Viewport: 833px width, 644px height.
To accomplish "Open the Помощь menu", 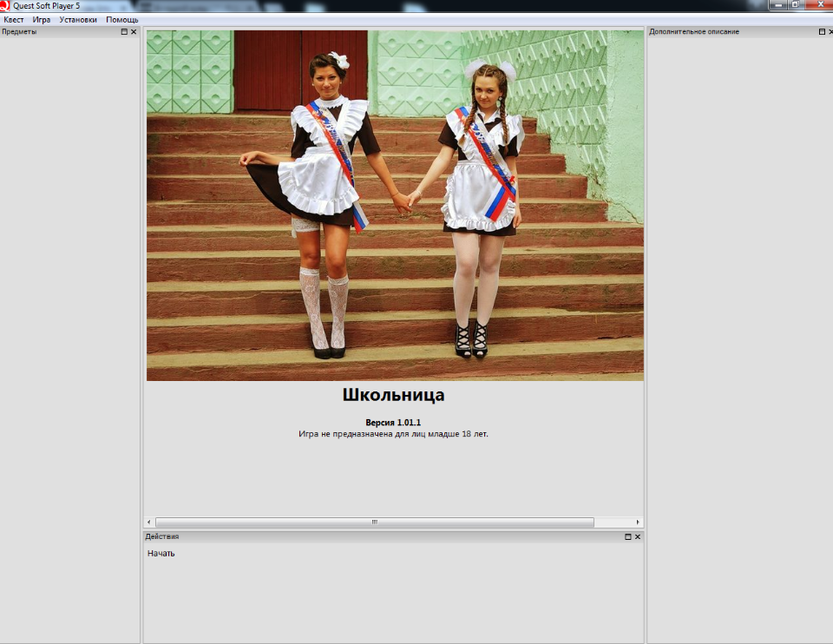I will (122, 20).
